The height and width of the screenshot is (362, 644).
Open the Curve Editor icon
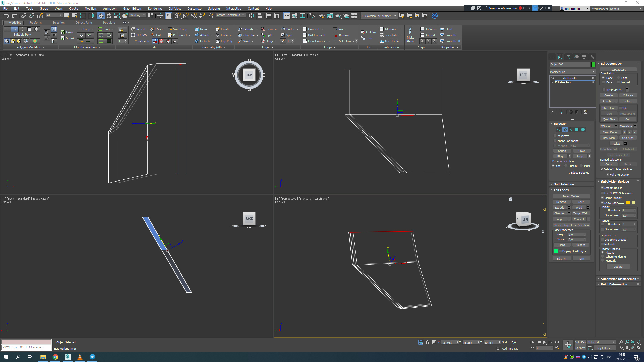coord(294,16)
